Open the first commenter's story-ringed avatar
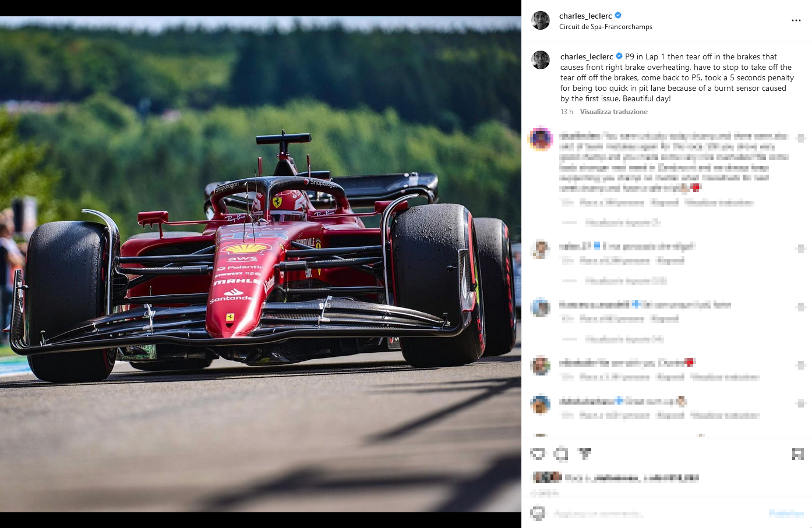 (x=541, y=139)
